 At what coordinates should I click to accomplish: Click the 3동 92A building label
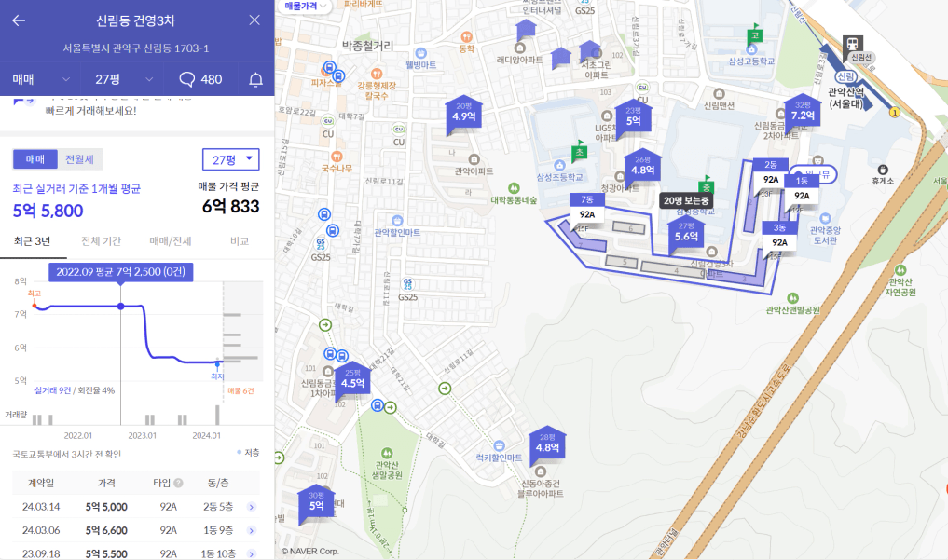[x=779, y=236]
